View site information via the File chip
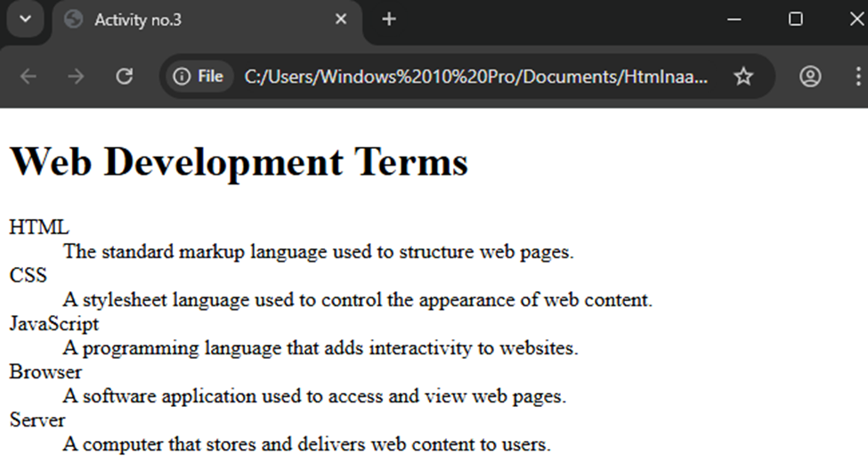The width and height of the screenshot is (868, 464). pyautogui.click(x=199, y=77)
